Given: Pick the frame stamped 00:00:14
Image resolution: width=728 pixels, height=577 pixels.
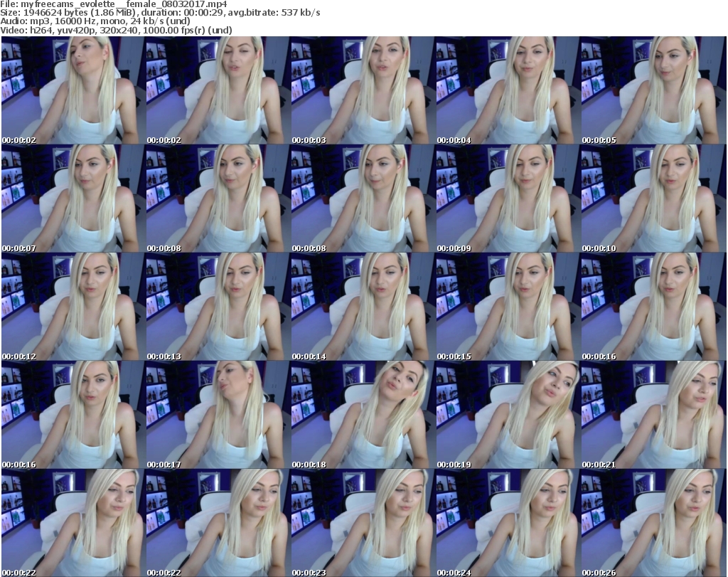Looking at the screenshot, I should coord(363,307).
